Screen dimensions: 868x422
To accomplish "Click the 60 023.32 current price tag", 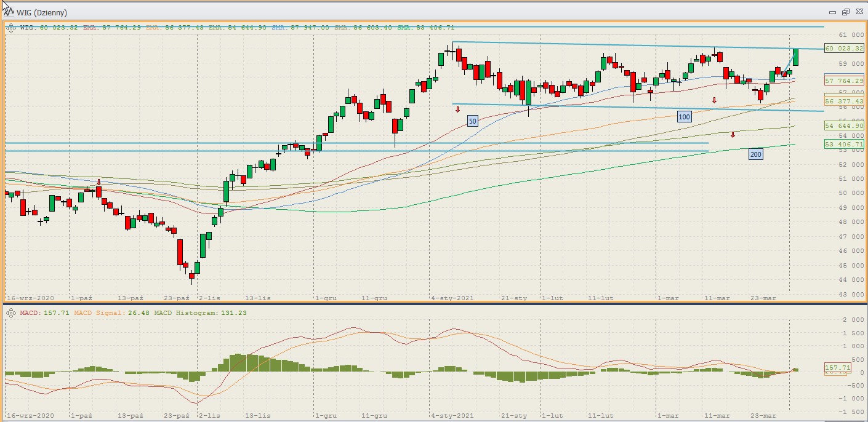I will 843,48.
